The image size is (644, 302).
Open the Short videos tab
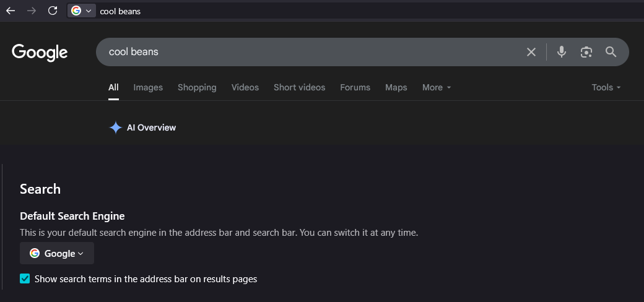[x=300, y=87]
